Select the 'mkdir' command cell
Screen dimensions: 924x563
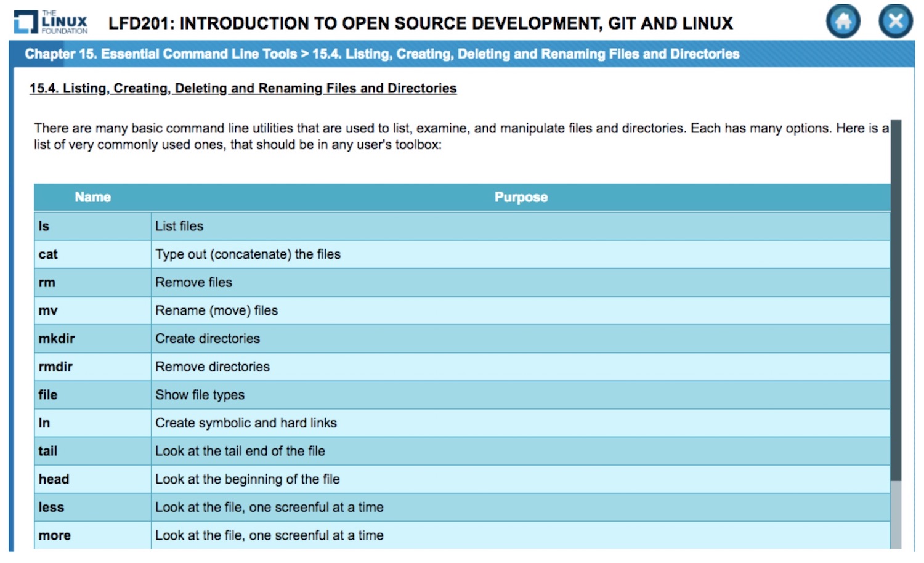[x=93, y=339]
